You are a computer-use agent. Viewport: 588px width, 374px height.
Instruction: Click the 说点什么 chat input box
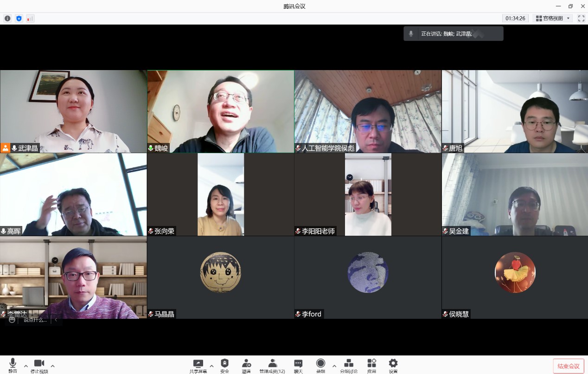tap(35, 320)
